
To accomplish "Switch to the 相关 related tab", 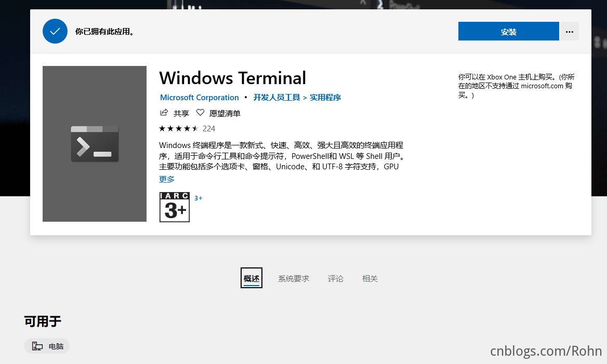I will (x=370, y=278).
